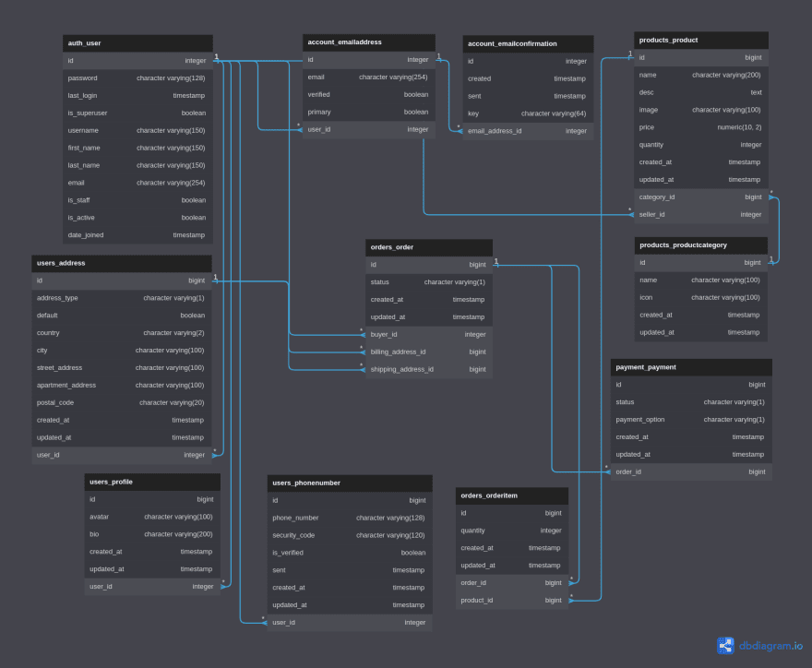Screen dimensions: 812x668
Task: Click the is_verified row in users_phonenumber
Action: [x=350, y=553]
